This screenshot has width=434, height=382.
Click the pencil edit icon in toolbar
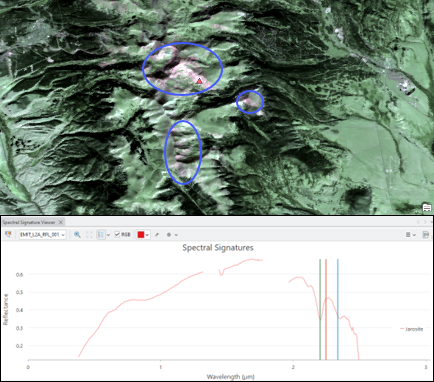pyautogui.click(x=157, y=235)
